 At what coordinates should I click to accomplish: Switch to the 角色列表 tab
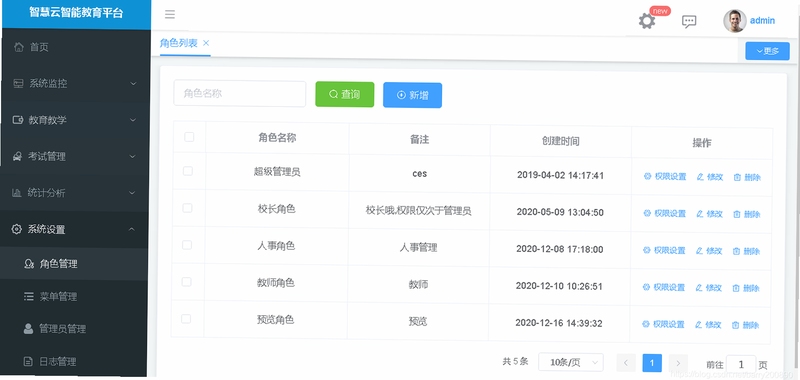pos(179,43)
